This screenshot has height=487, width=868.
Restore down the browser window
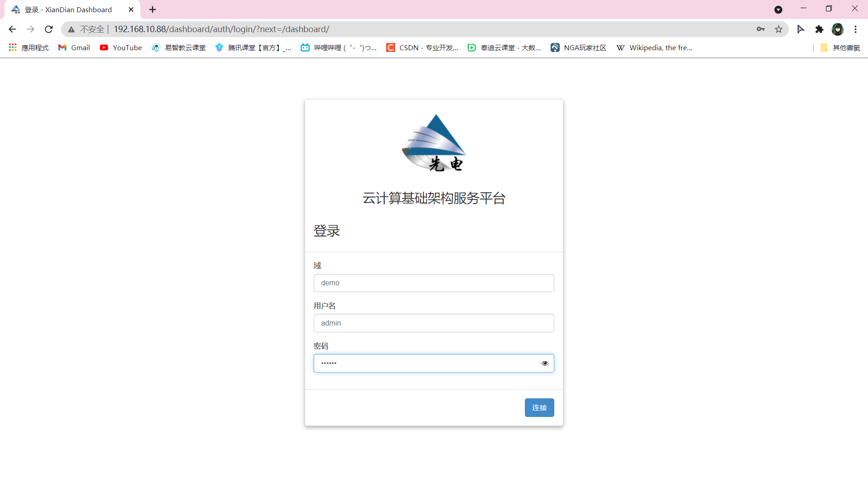(x=829, y=9)
